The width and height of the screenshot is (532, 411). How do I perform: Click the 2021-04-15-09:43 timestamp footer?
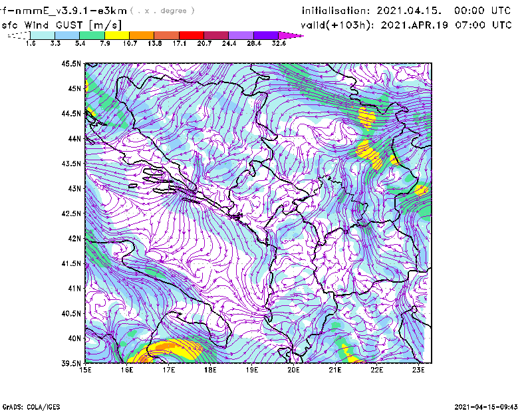[486, 407]
